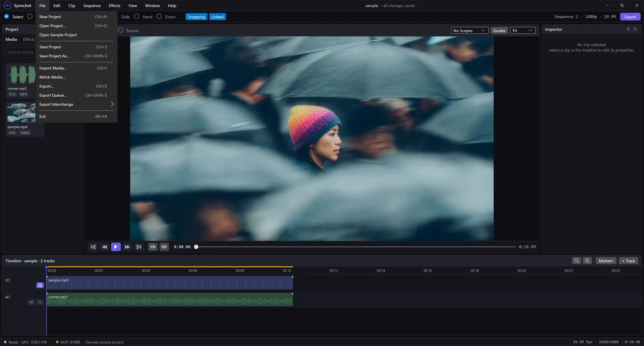Click the Slide tool label

125,17
